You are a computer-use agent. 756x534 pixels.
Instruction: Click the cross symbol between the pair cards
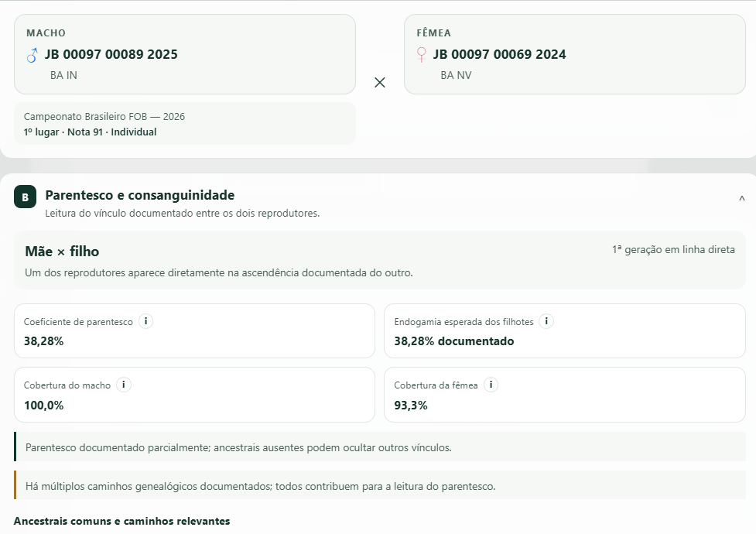tap(380, 83)
